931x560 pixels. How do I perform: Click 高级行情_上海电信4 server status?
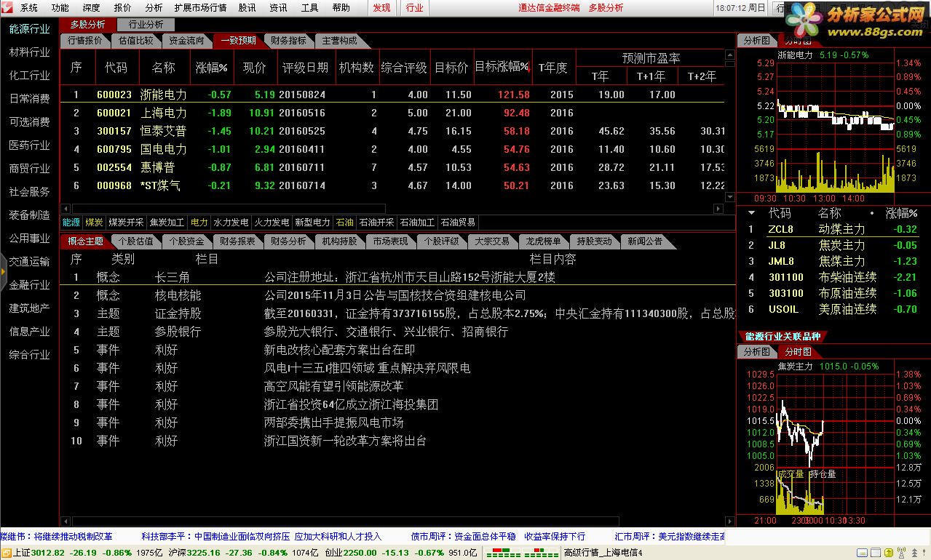pos(603,553)
